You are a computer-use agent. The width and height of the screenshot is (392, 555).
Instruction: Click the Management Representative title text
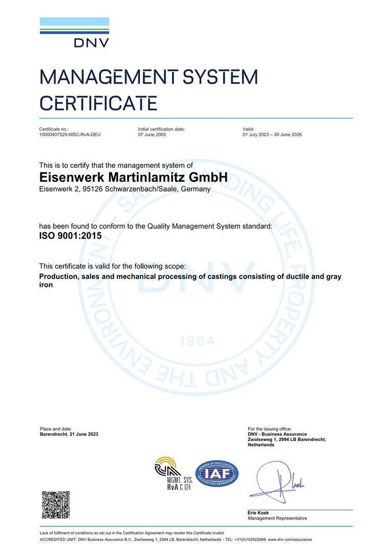pos(277,518)
